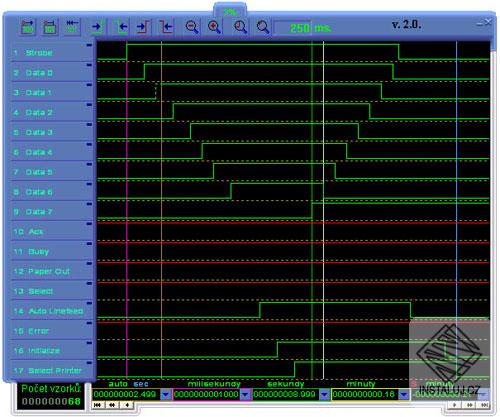Click the Počet vzorků sample counter
The height and width of the screenshot is (417, 500).
[x=51, y=395]
